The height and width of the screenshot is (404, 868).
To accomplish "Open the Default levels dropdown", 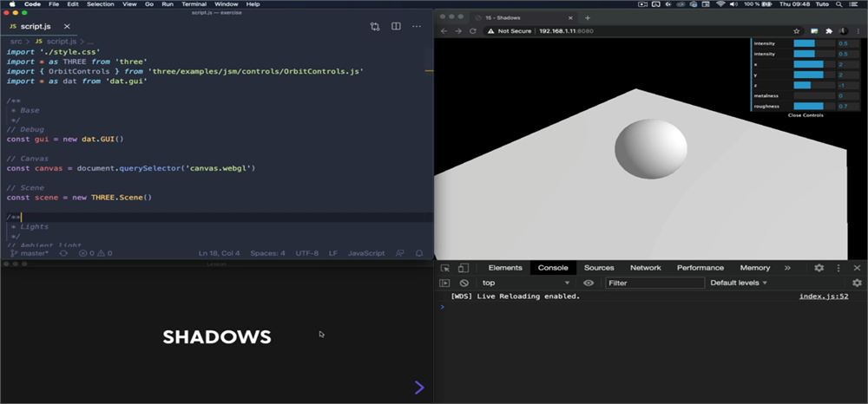I will point(739,283).
